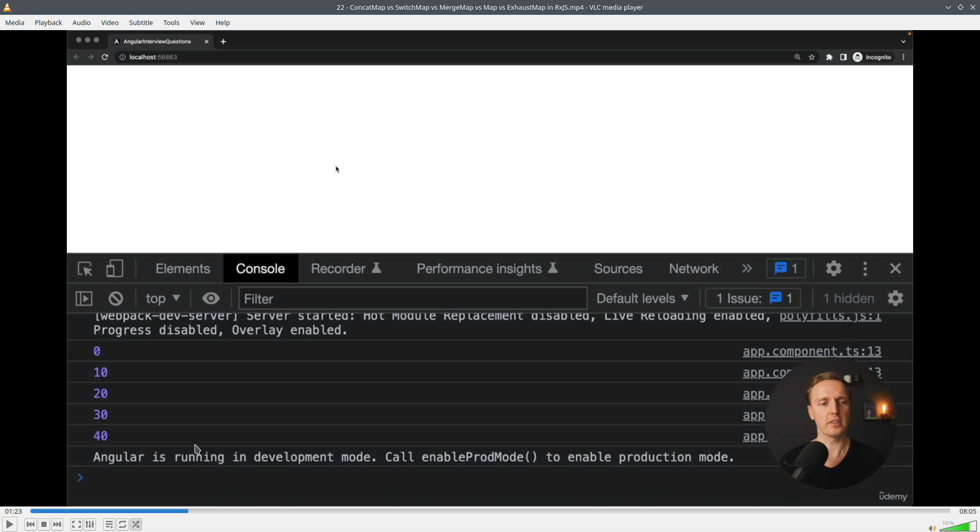Mute audio via the speaker icon
980x532 pixels.
pos(932,528)
